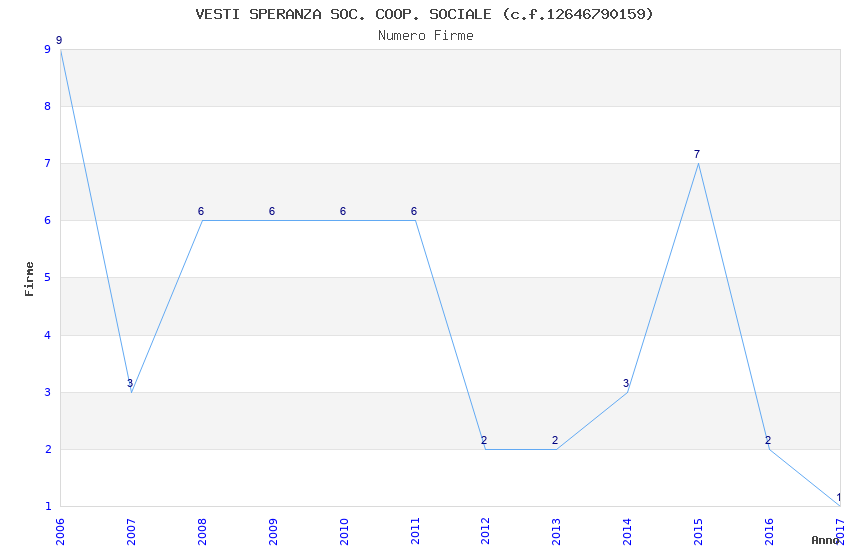Click the y-axis tick label 7

pyautogui.click(x=48, y=163)
